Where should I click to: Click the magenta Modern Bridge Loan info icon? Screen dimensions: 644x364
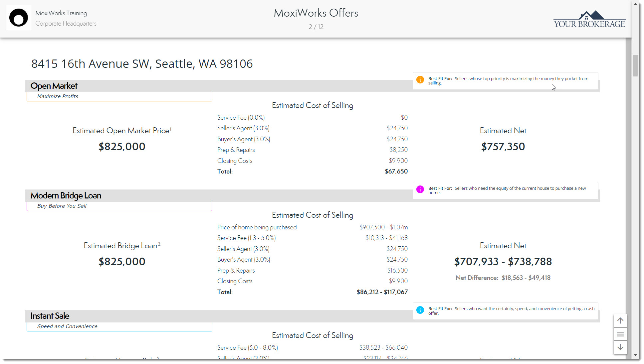coord(420,189)
